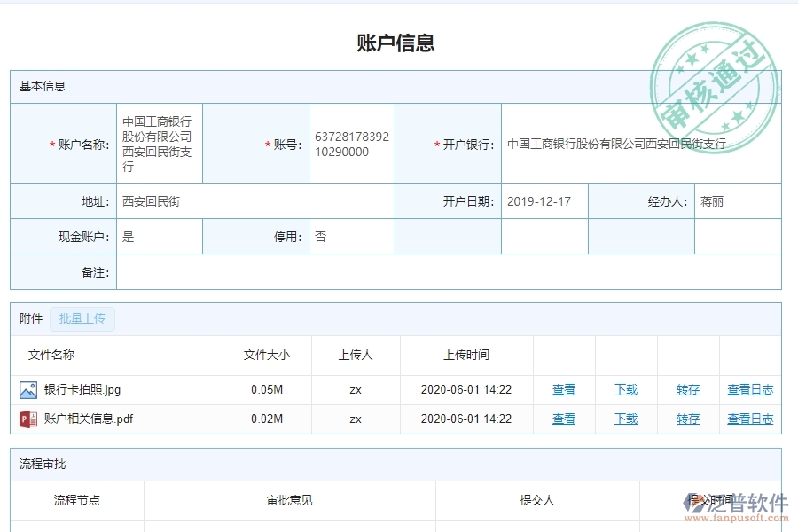Select the 开户日期 date 2019-12-17
798x532 pixels.
tap(543, 201)
